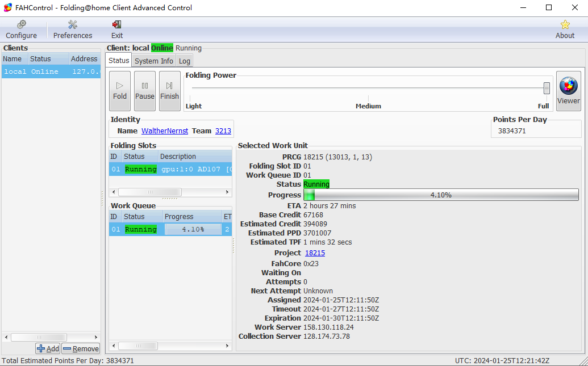588x366 pixels.
Task: Click the Finish button
Action: click(x=169, y=91)
